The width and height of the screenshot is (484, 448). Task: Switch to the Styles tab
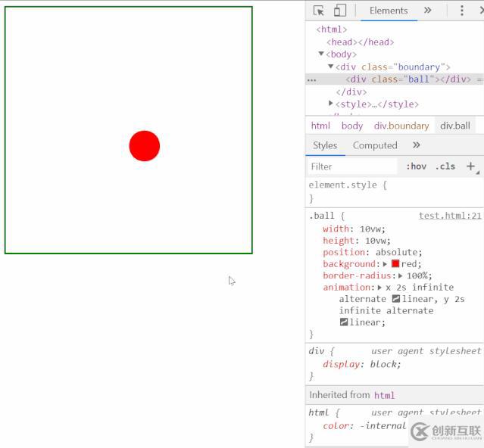[x=325, y=145]
